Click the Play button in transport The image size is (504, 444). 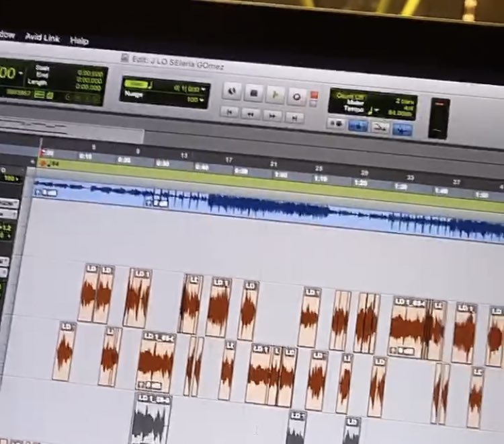pyautogui.click(x=275, y=94)
